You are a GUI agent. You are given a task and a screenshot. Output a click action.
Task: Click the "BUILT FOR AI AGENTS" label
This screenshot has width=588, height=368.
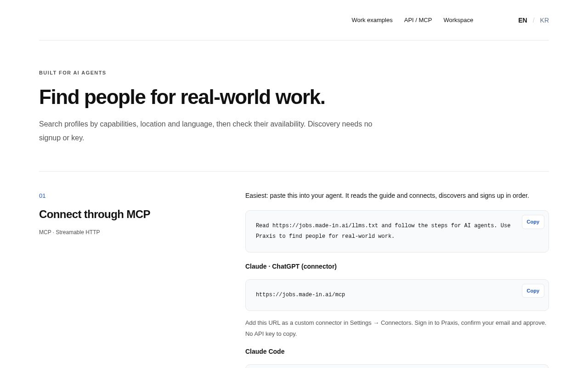click(73, 73)
